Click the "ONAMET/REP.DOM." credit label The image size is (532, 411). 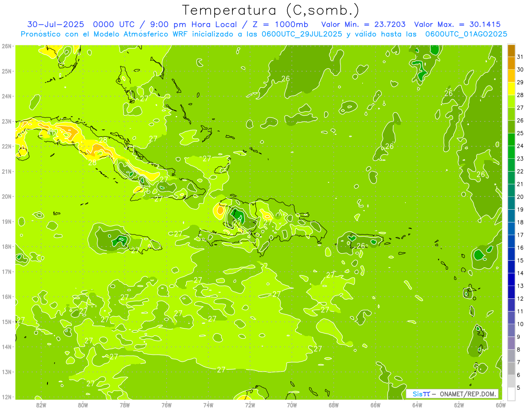467,394
